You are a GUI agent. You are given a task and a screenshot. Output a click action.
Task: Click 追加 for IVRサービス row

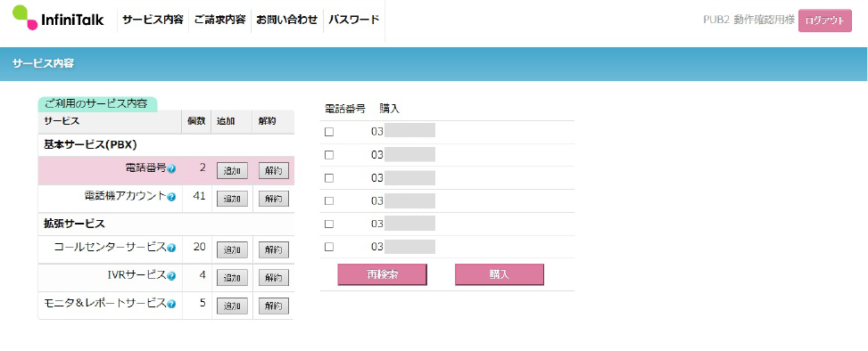point(232,277)
